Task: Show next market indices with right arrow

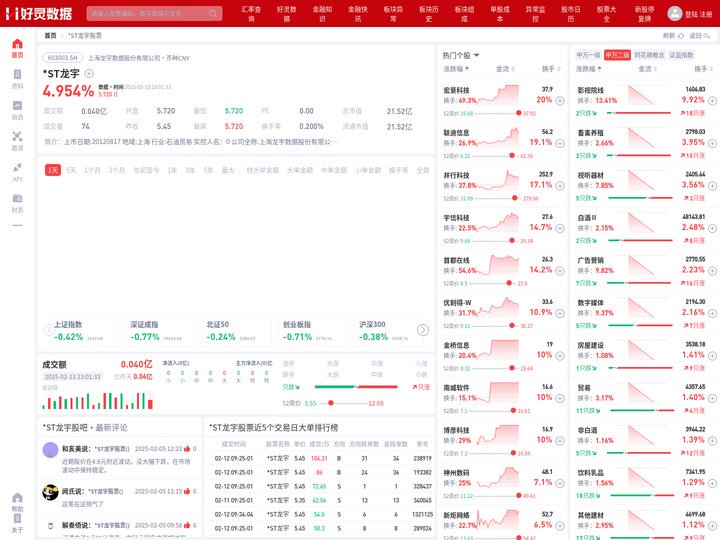Action: click(x=422, y=330)
